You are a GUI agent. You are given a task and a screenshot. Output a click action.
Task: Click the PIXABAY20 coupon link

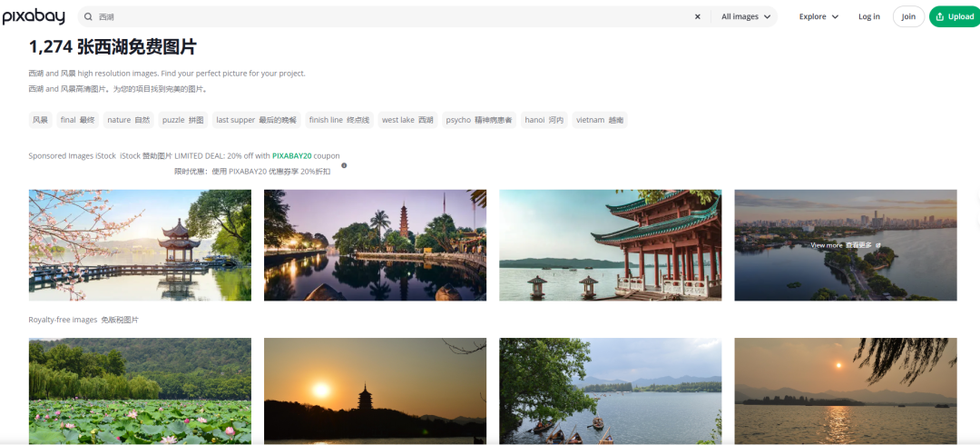[x=292, y=156]
